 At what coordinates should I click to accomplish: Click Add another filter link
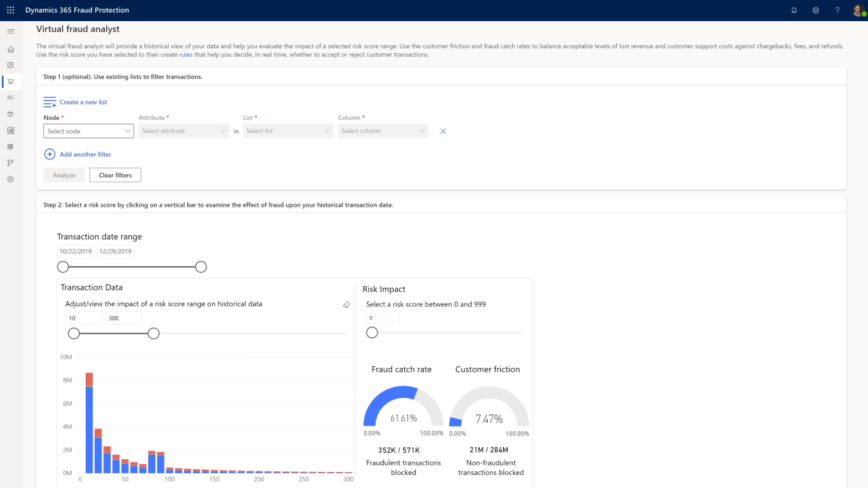pos(85,155)
